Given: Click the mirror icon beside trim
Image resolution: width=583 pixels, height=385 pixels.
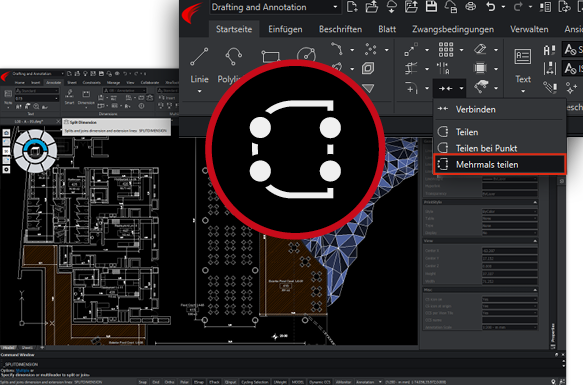Looking at the screenshot, I should 443,68.
